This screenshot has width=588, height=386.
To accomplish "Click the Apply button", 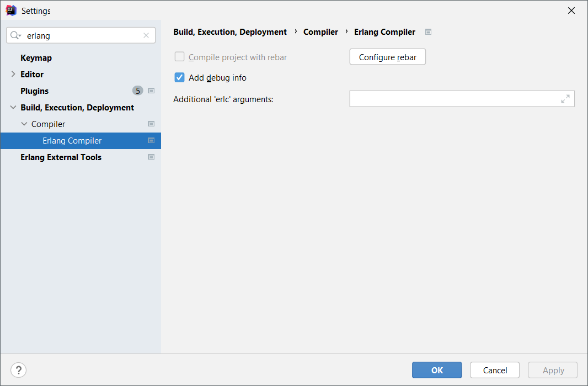I will [x=553, y=370].
